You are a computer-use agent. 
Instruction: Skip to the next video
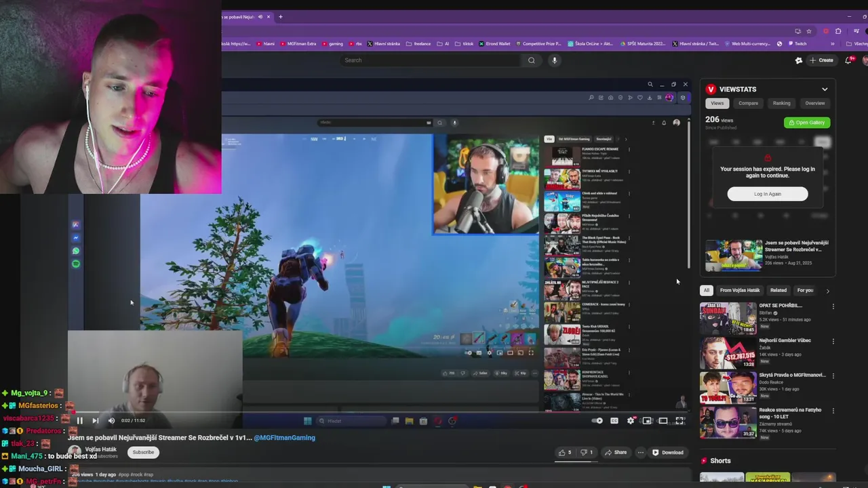(x=95, y=421)
